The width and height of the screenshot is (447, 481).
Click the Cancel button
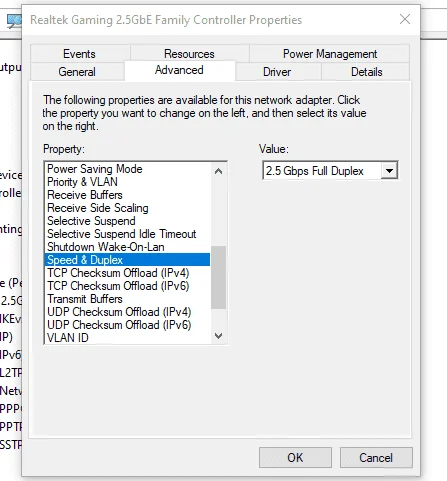click(x=376, y=458)
